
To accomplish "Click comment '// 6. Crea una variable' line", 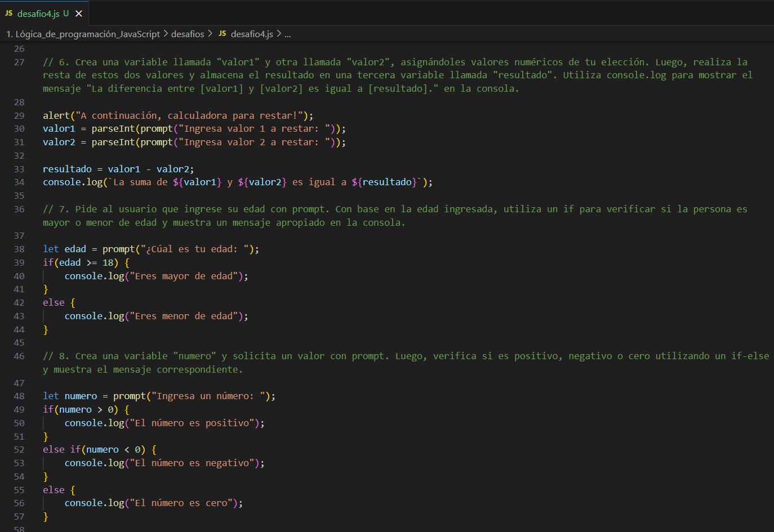I will pos(398,75).
